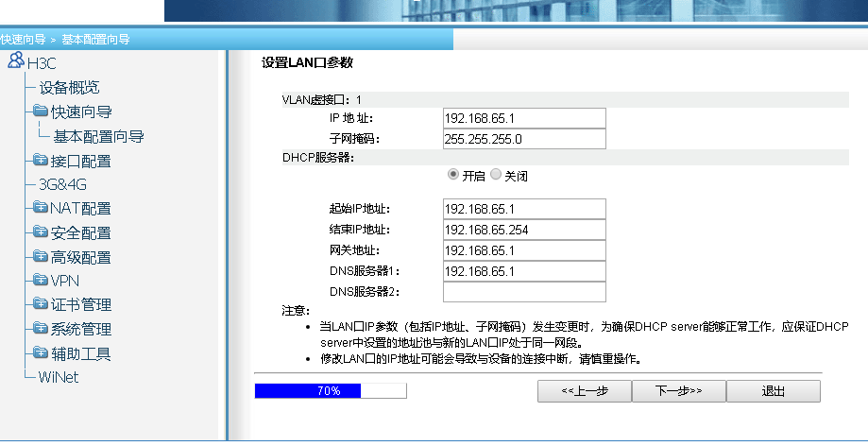
Task: Select the DHCP 关闭 radio button
Action: 496,175
